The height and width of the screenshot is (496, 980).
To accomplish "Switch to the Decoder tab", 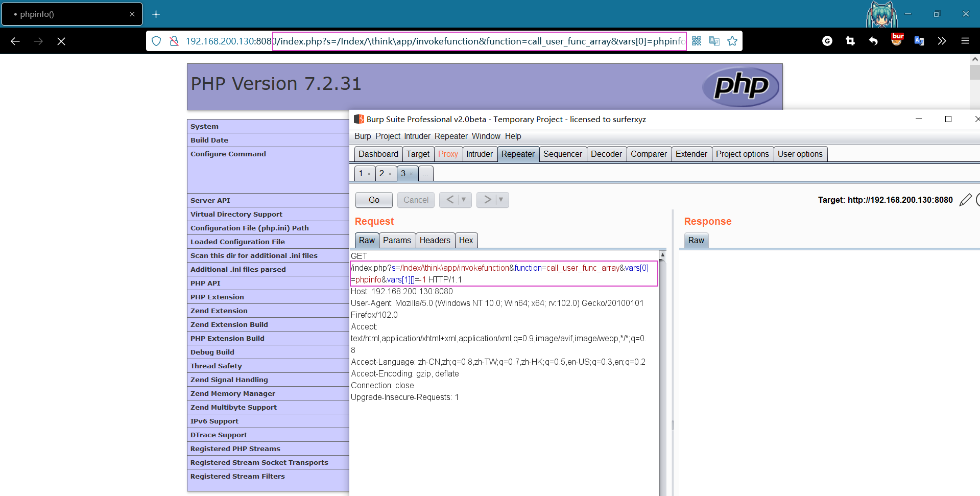I will pyautogui.click(x=606, y=154).
